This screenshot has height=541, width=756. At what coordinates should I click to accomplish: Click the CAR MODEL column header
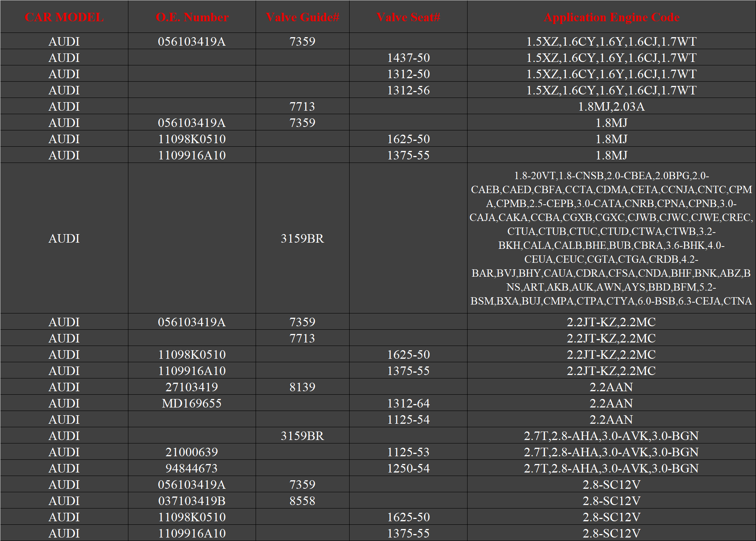pyautogui.click(x=64, y=17)
